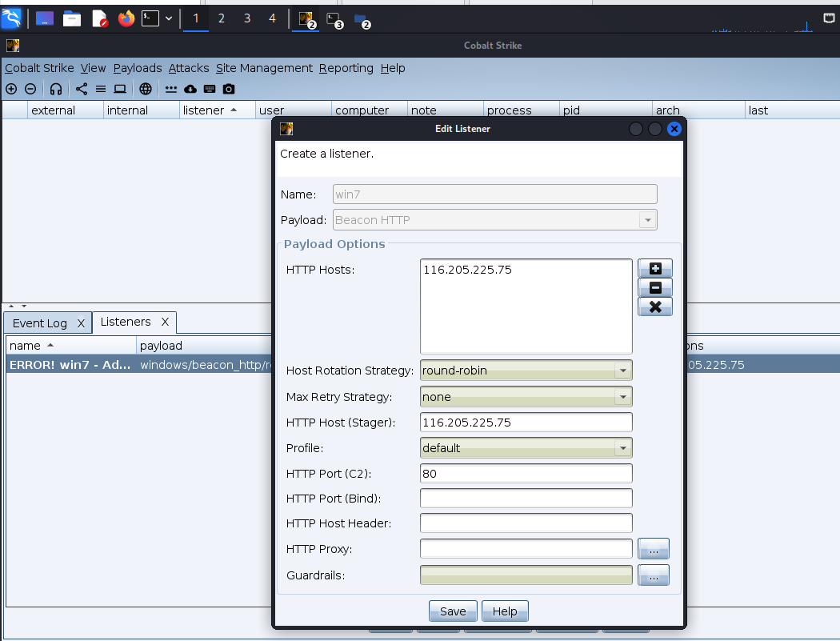Sort listeners by name column header
840x641 pixels.
(70, 346)
